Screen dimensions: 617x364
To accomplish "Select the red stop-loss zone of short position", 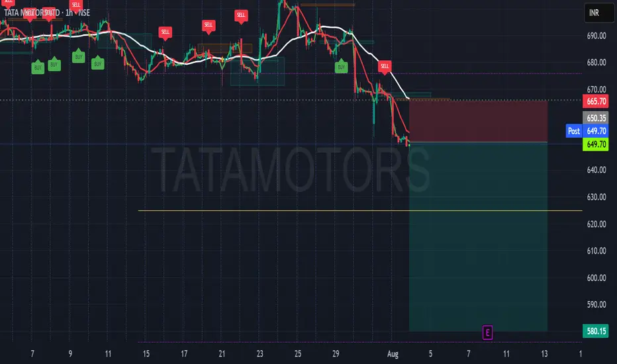I will [x=478, y=121].
